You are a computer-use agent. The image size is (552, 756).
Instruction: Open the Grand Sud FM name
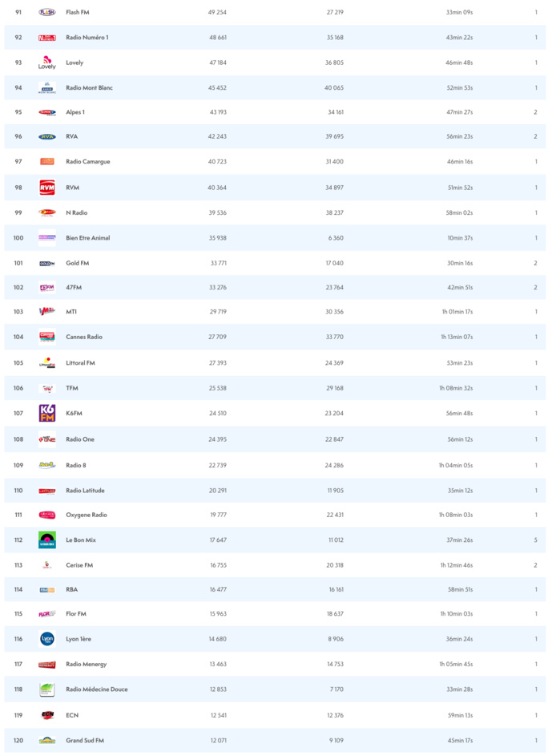pyautogui.click(x=85, y=741)
